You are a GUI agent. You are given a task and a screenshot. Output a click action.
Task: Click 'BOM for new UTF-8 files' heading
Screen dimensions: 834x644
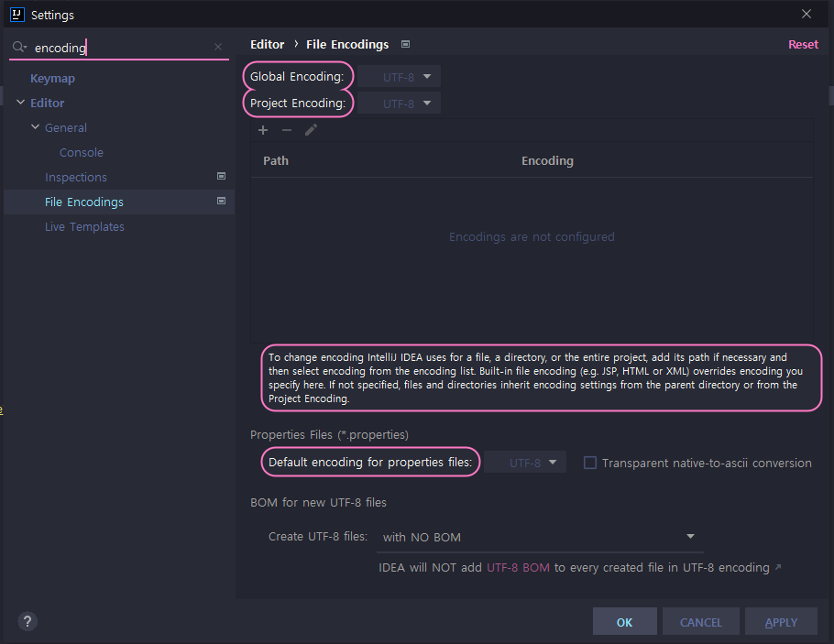[x=318, y=503]
